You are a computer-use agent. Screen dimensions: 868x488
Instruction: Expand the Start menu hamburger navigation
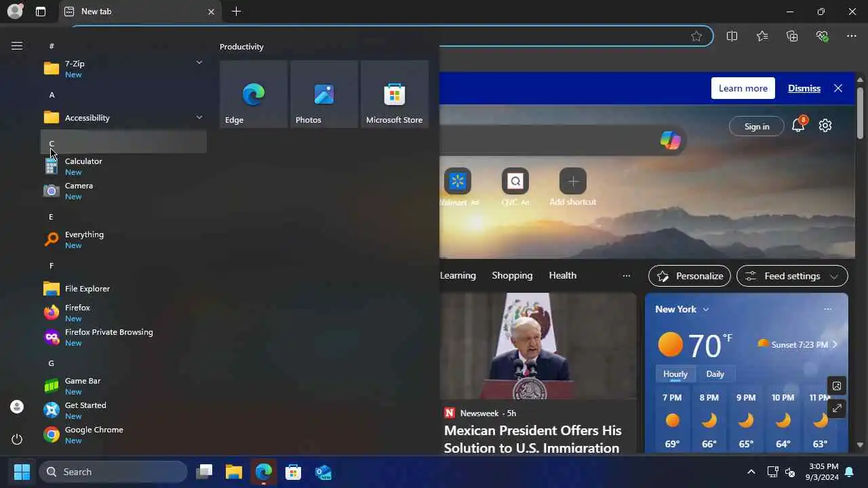17,45
